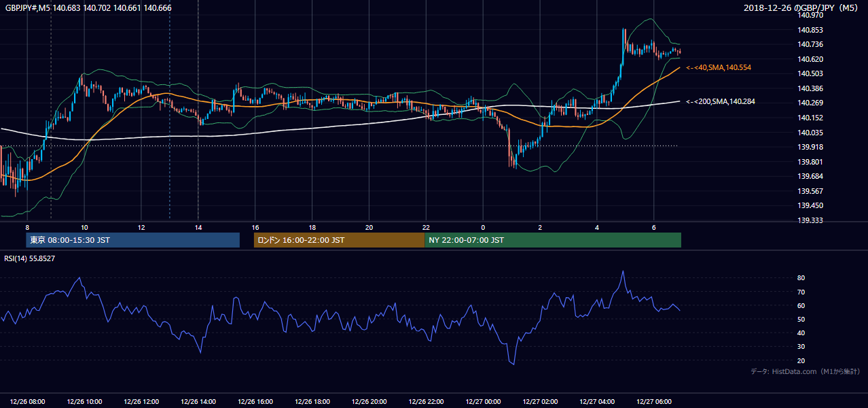Click the 12/27 00:00 bottom date label
Screen dimensions: 868x408
[x=484, y=401]
